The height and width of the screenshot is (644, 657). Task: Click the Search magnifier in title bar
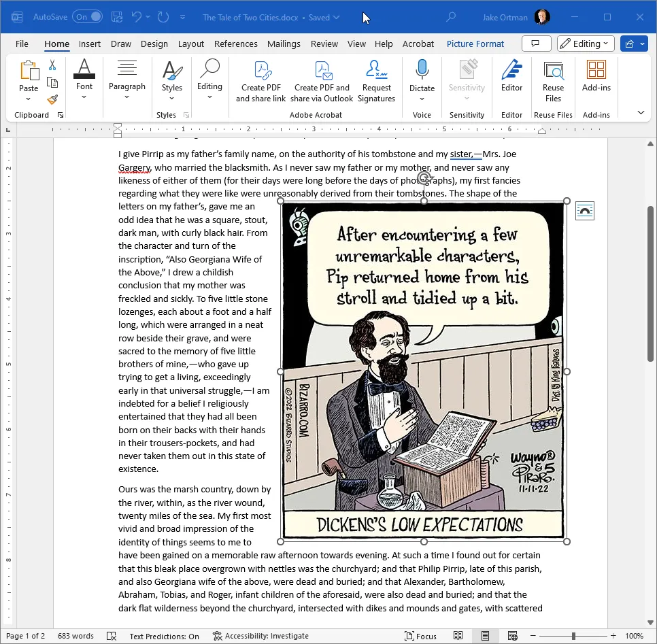451,17
